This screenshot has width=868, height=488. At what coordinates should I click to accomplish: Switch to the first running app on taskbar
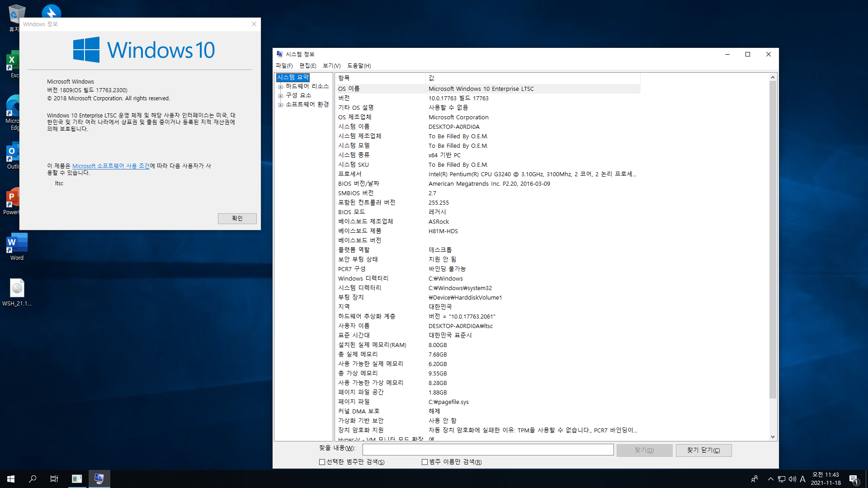(77, 479)
